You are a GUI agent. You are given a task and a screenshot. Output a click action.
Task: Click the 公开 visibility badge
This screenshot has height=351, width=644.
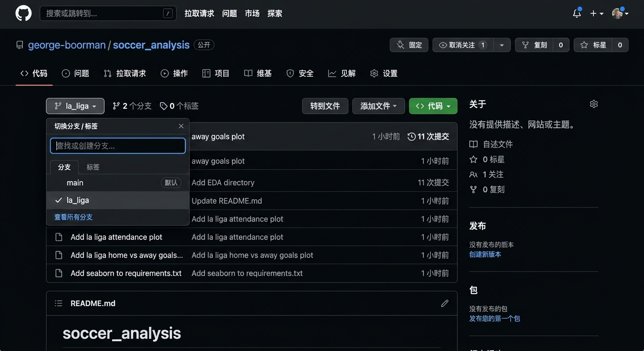click(204, 45)
